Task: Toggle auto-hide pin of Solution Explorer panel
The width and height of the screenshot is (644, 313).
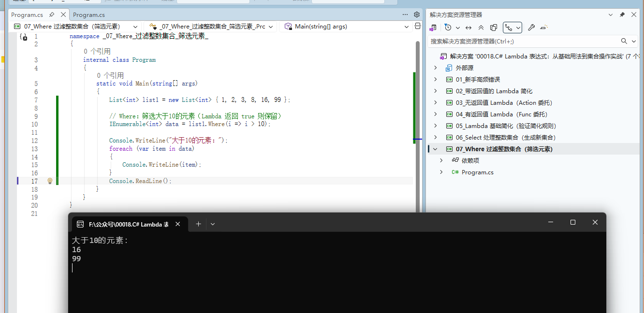Action: click(x=622, y=15)
